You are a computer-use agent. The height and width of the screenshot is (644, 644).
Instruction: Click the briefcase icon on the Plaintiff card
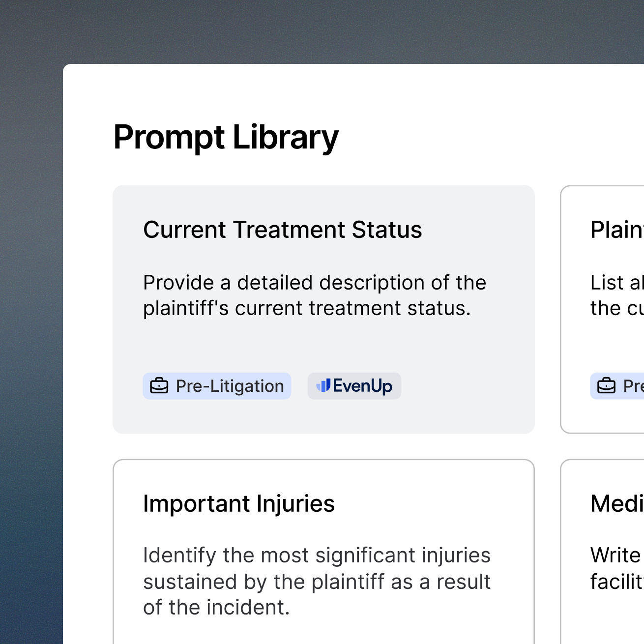(606, 386)
